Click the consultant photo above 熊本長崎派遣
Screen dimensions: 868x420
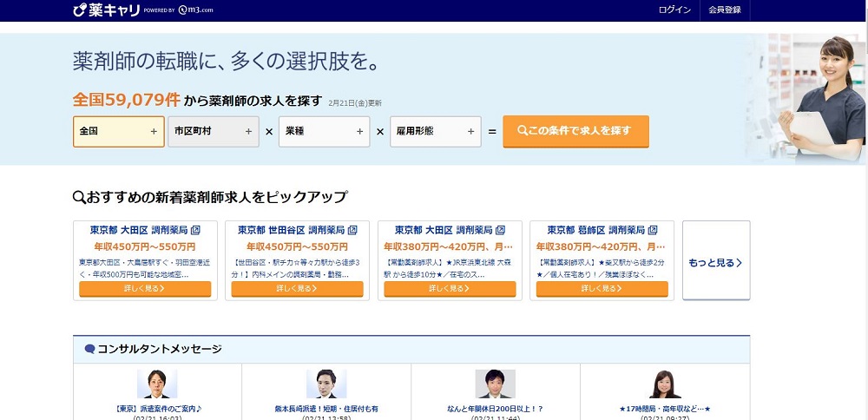326,384
